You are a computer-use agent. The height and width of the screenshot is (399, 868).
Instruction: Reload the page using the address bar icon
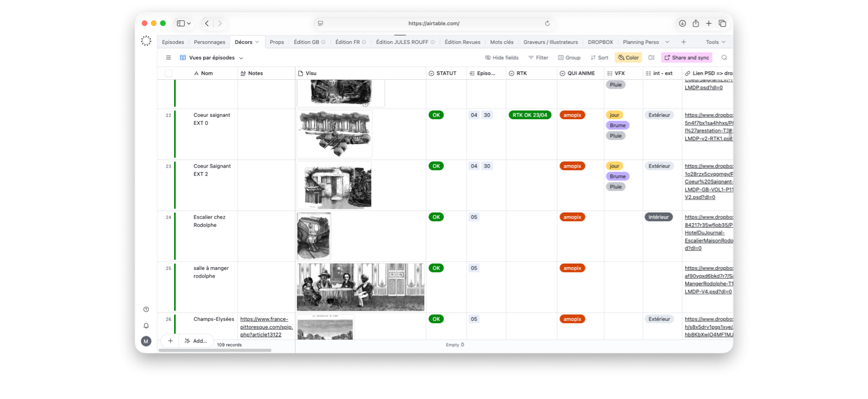point(547,24)
